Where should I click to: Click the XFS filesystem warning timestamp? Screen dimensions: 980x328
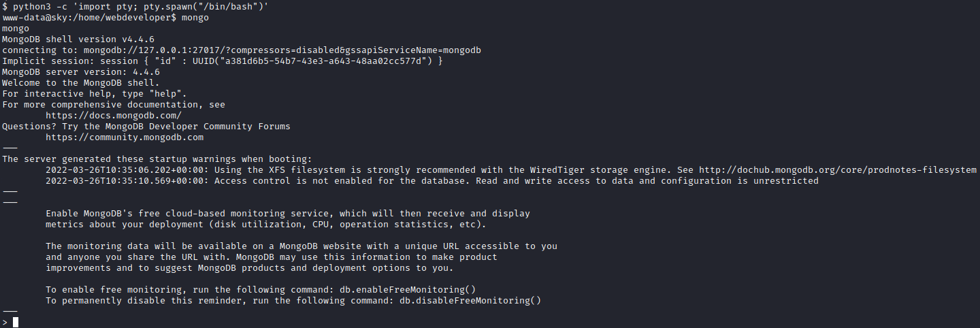[127, 170]
